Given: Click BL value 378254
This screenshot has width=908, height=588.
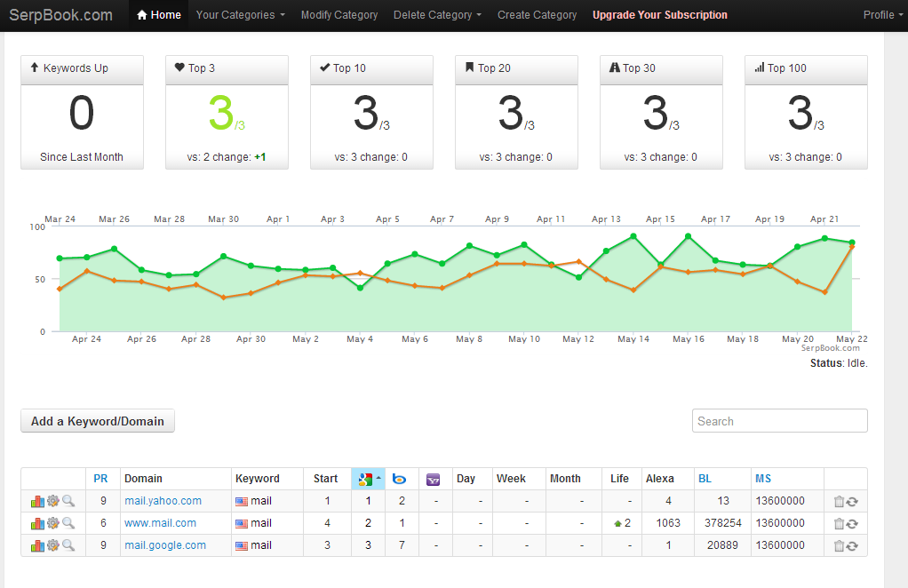Looking at the screenshot, I should pos(722,523).
